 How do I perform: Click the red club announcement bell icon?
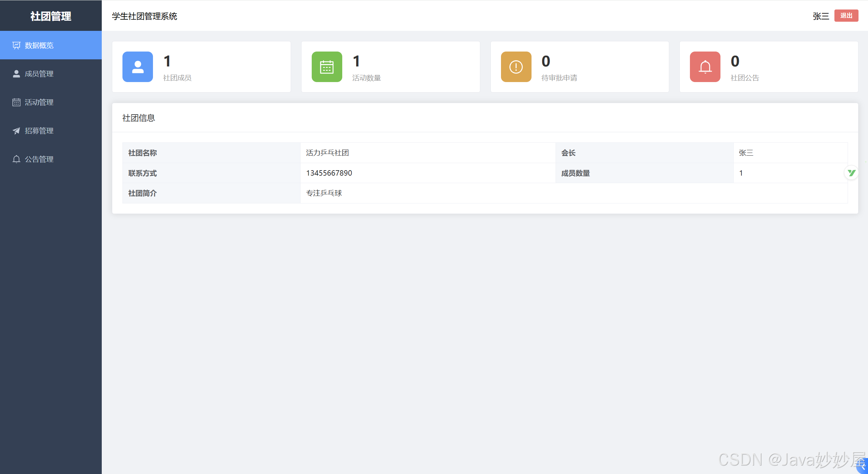pos(705,67)
